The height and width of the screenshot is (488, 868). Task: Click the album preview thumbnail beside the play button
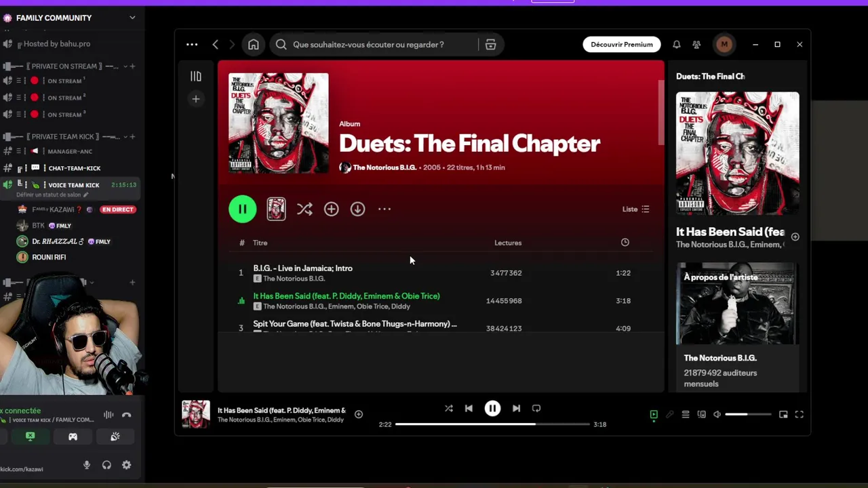(x=276, y=209)
